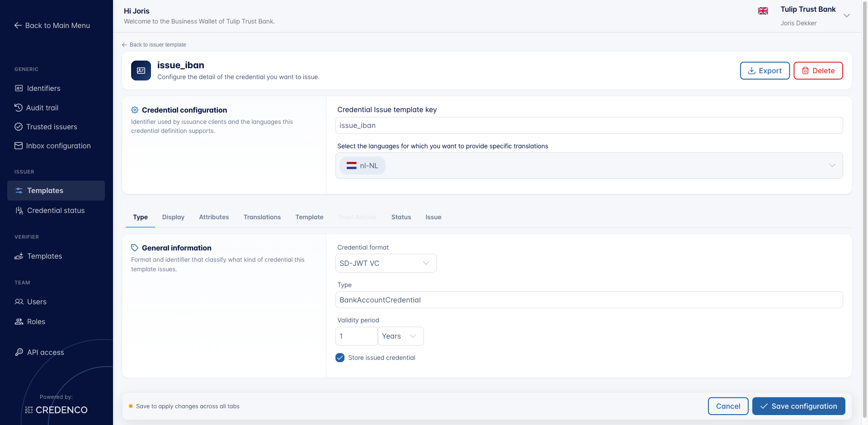Click the Verifier Templates icon

pyautogui.click(x=19, y=256)
